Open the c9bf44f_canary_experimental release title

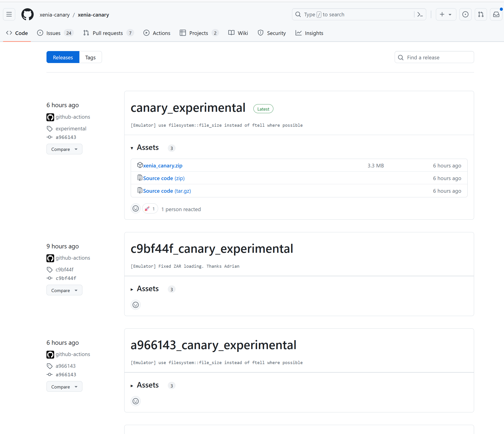[212, 249]
